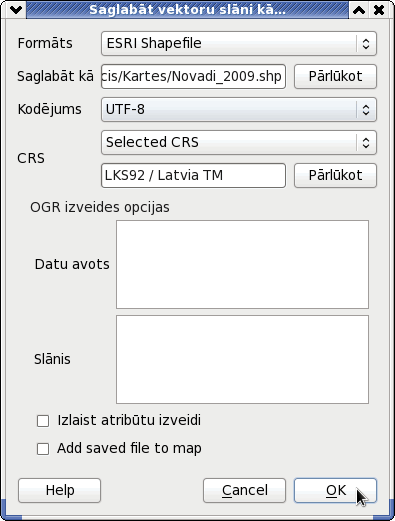This screenshot has width=395, height=521.
Task: Click the up-down arrows of the Kodējums combo
Action: 366,110
